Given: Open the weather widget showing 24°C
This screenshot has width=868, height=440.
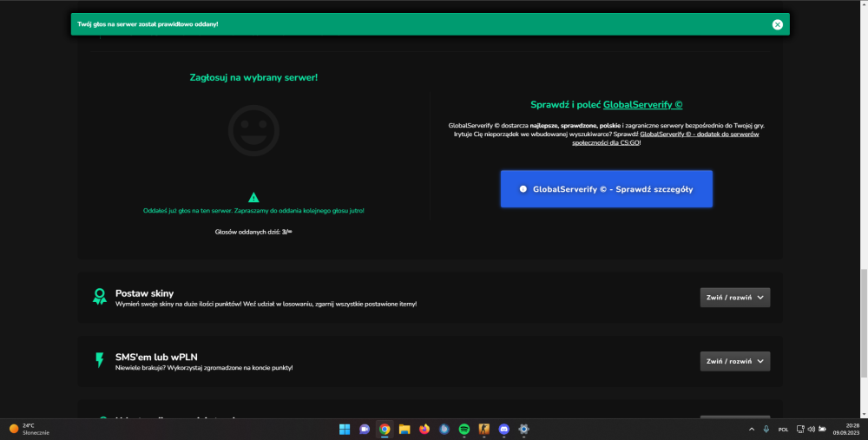Looking at the screenshot, I should click(30, 430).
